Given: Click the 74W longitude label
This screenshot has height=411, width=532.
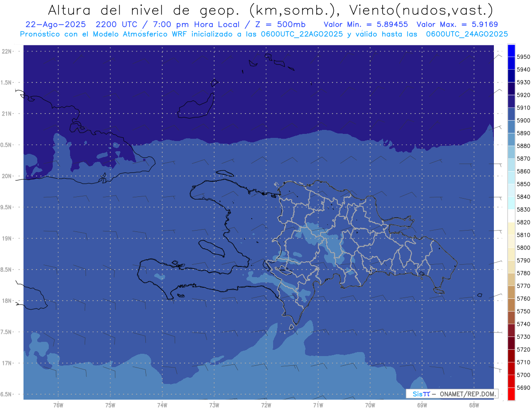Looking at the screenshot, I should [162, 405].
